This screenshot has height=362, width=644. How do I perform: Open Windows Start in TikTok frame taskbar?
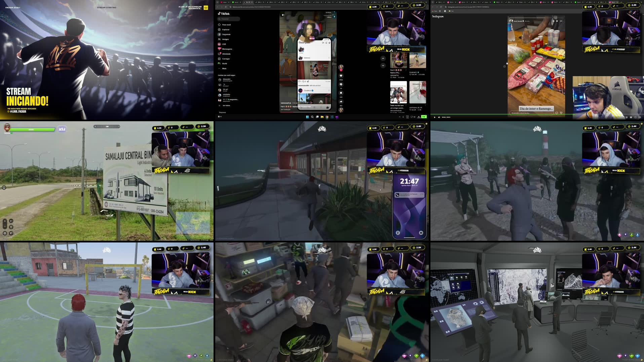[x=307, y=117]
